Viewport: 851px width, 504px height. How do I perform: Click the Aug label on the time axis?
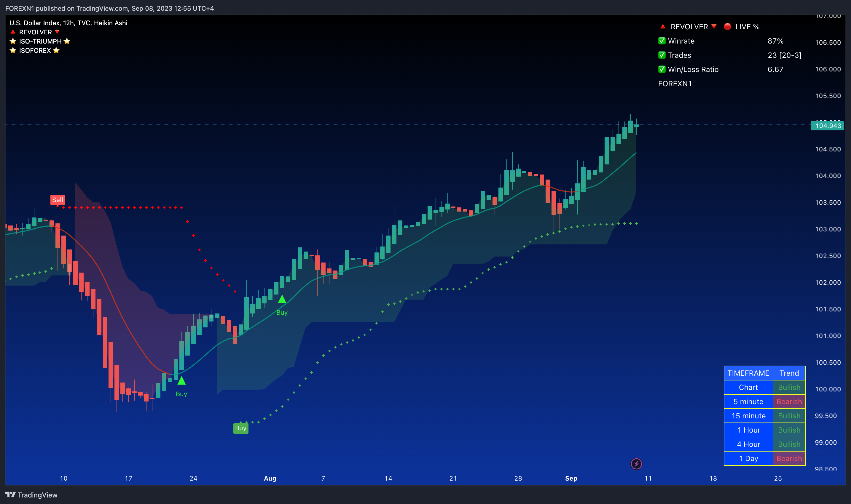coord(270,478)
